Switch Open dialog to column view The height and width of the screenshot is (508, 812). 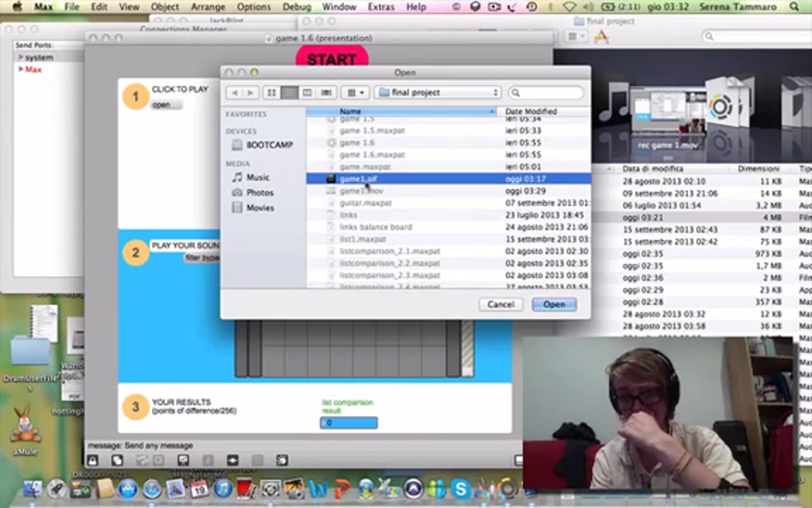point(307,92)
